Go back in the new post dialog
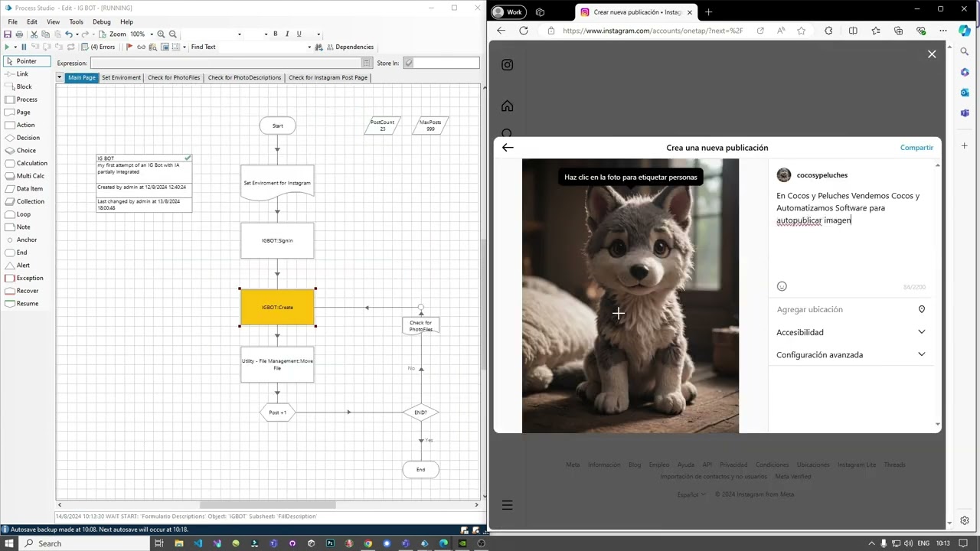The width and height of the screenshot is (980, 551). [x=508, y=148]
